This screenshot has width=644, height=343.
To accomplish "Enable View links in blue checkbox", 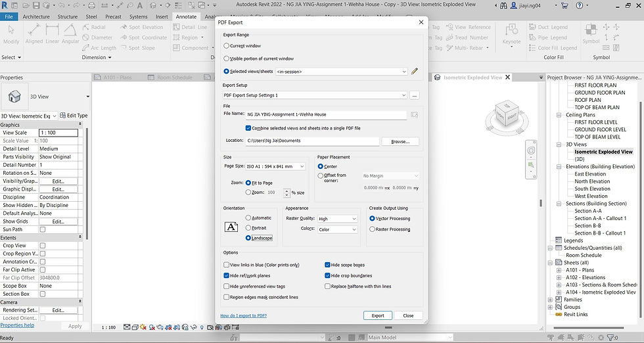I will pos(226,265).
